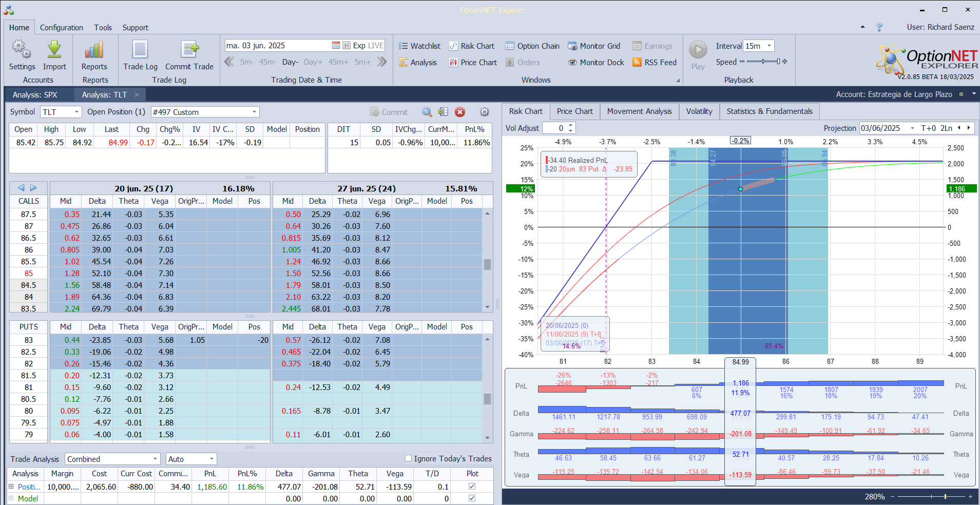Open the Combined trade analysis dropdown
This screenshot has width=980, height=505.
click(x=155, y=459)
